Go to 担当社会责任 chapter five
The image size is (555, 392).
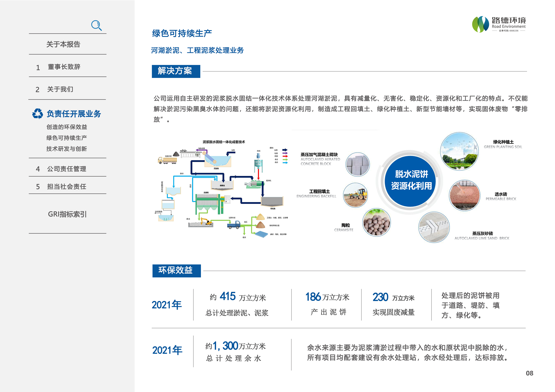click(66, 187)
